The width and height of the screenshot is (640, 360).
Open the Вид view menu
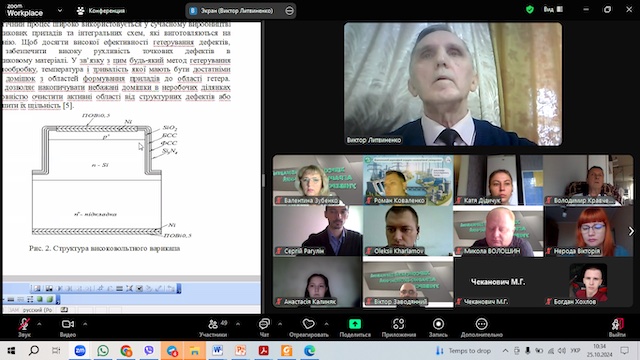pos(553,9)
